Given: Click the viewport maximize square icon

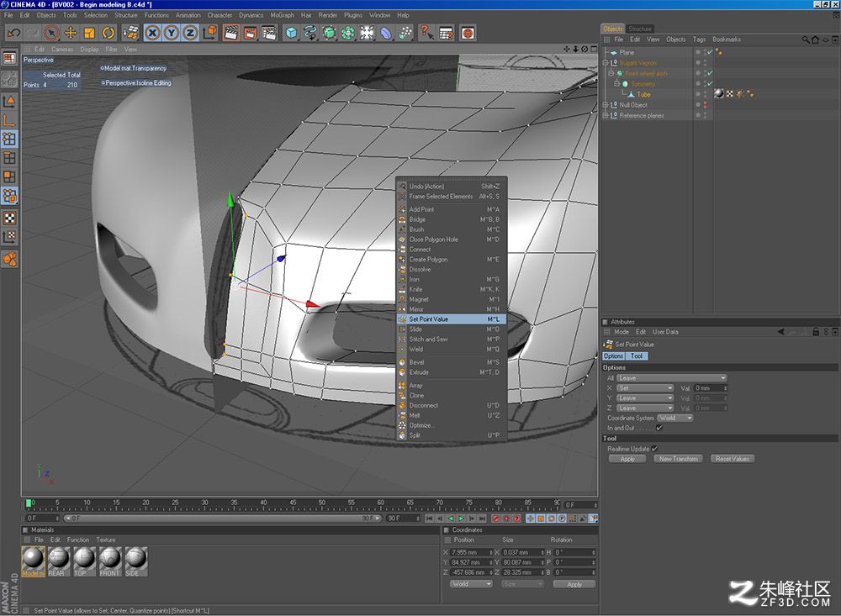Looking at the screenshot, I should [x=594, y=49].
